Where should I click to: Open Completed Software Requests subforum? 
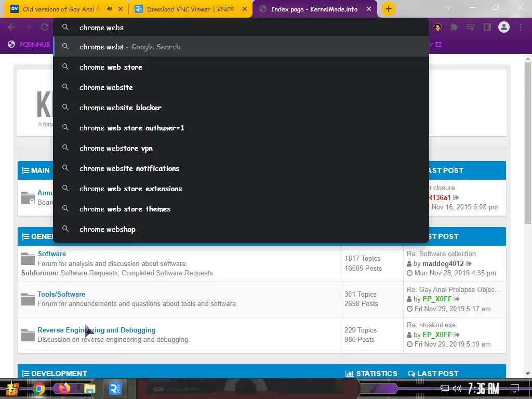pos(167,273)
